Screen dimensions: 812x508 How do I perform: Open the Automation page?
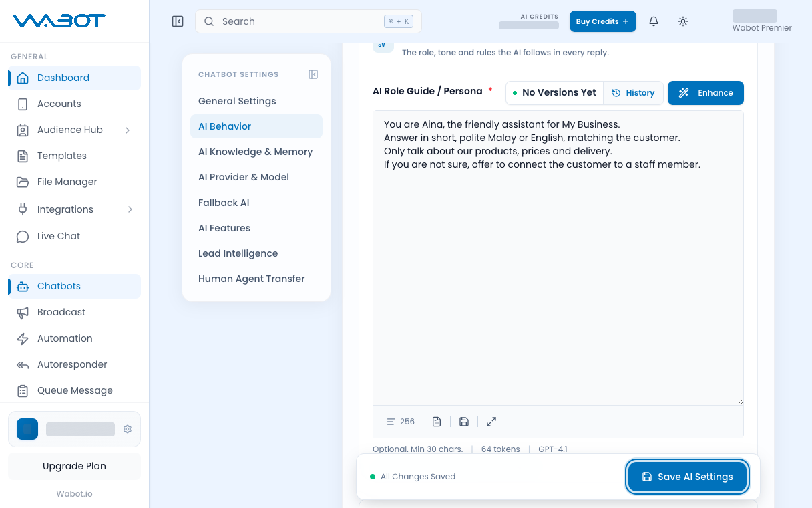tap(75, 338)
